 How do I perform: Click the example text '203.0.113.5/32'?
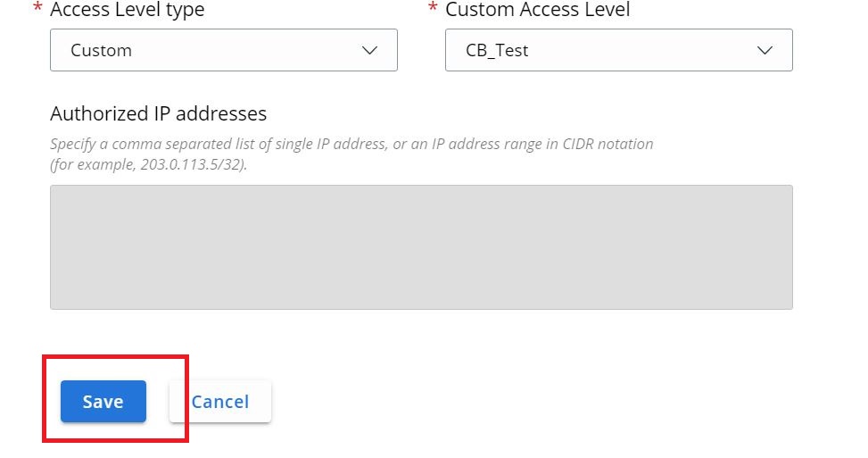[x=191, y=166]
